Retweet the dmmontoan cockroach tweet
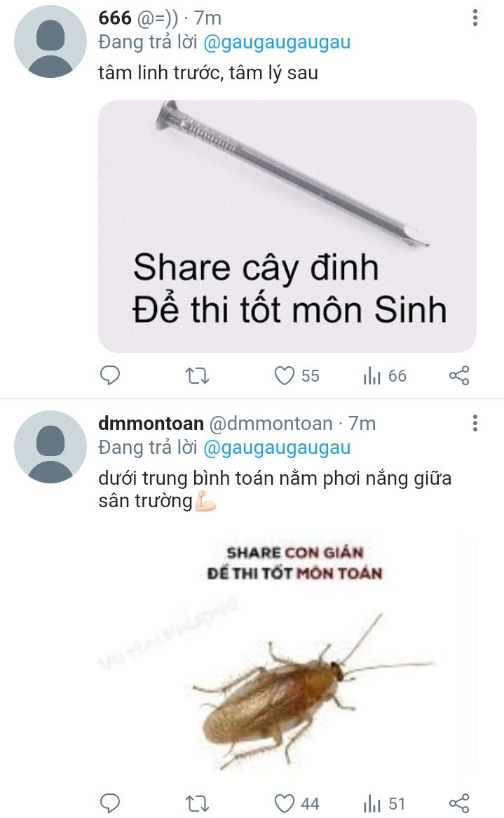 (x=198, y=803)
